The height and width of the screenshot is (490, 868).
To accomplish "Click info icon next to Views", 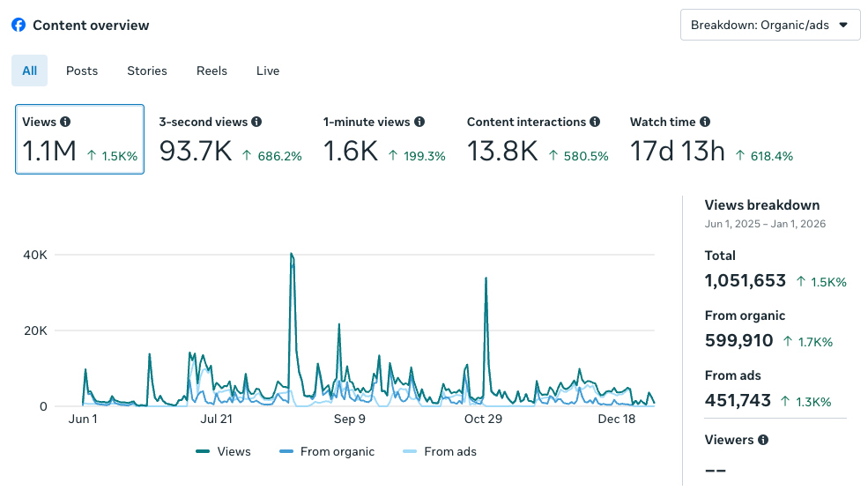I will point(65,122).
